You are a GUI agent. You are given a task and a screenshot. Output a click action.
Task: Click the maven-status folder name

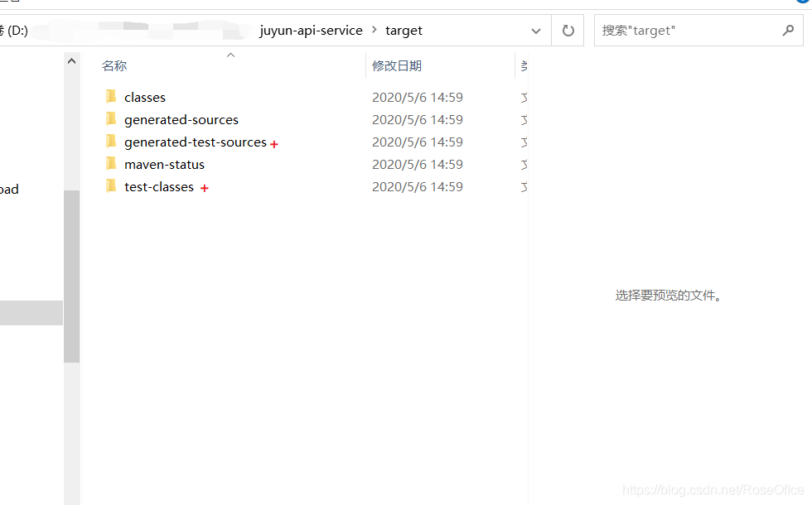164,165
